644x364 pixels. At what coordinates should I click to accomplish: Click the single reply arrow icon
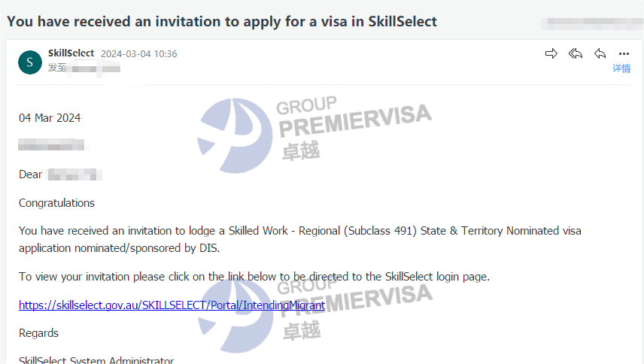point(600,53)
